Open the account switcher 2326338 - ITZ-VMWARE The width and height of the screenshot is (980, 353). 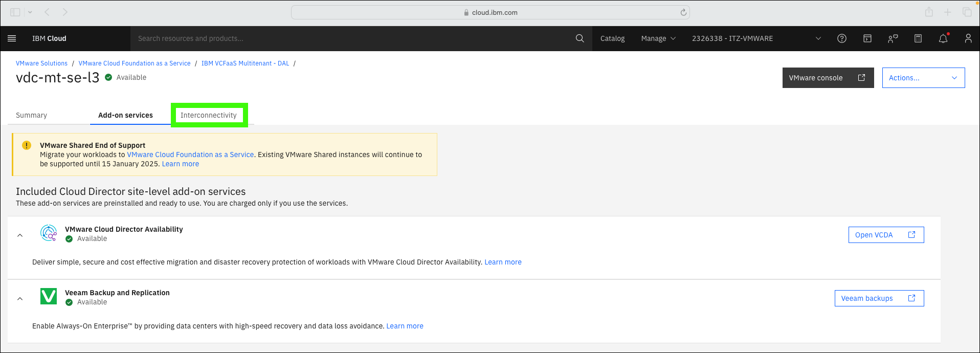[756, 38]
